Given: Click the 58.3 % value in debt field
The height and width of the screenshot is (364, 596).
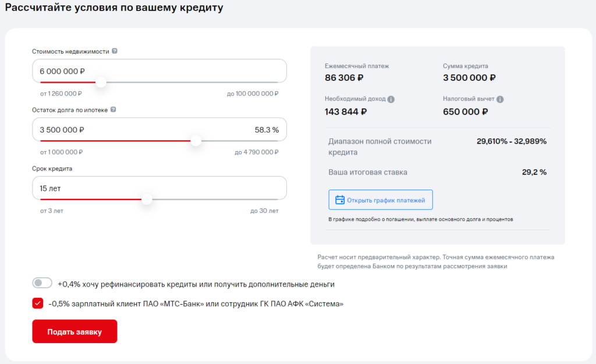Looking at the screenshot, I should pos(267,130).
